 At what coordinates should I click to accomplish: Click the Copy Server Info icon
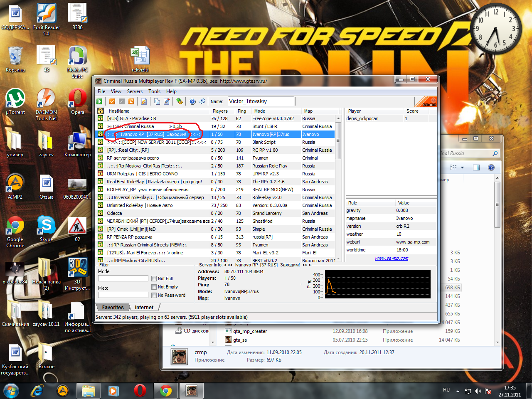(157, 101)
